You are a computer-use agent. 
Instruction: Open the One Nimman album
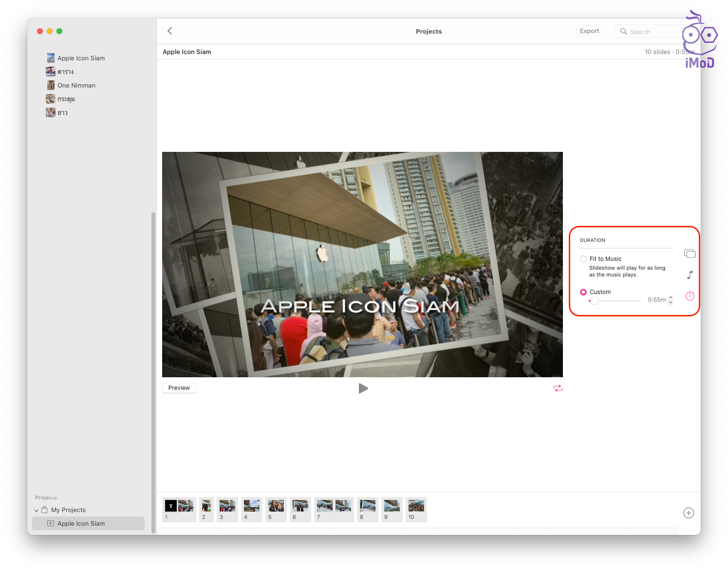click(x=76, y=85)
